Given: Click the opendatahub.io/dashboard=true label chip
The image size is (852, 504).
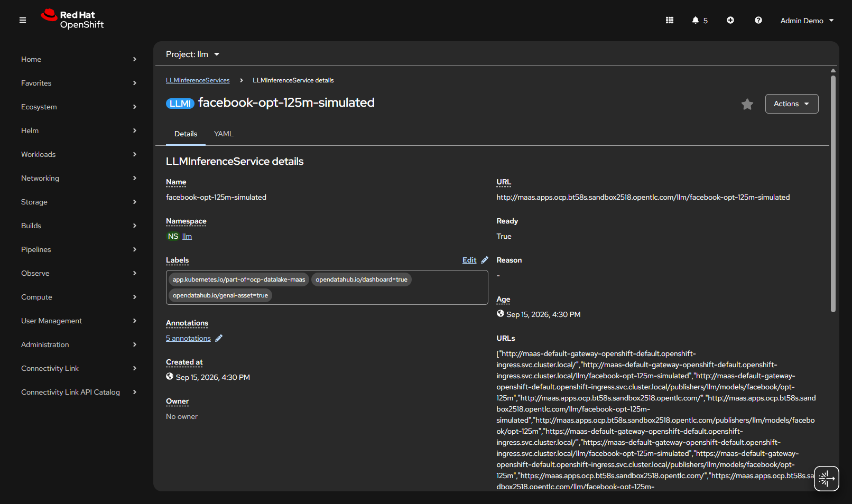Looking at the screenshot, I should 362,279.
